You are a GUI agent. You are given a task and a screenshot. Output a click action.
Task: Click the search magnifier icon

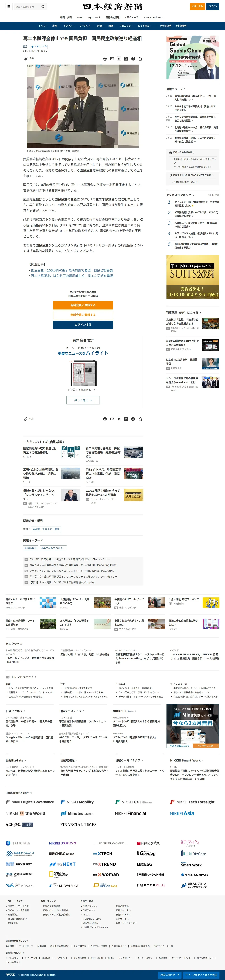coord(43,6)
